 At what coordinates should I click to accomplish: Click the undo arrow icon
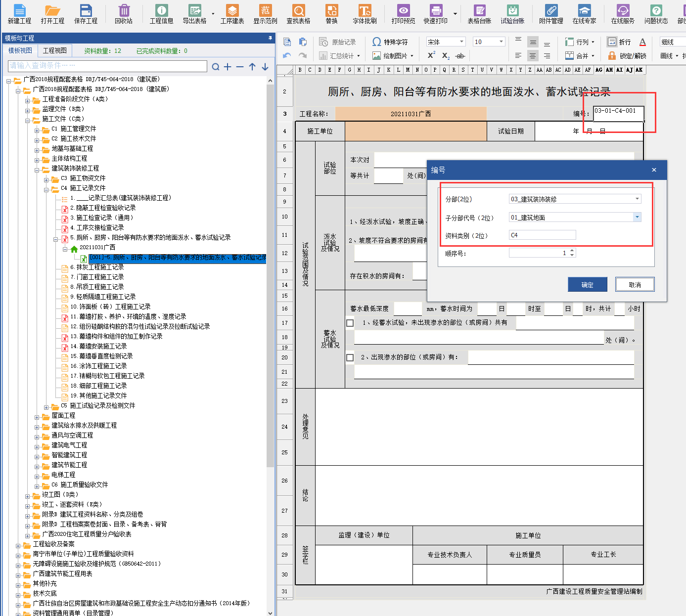coord(287,56)
